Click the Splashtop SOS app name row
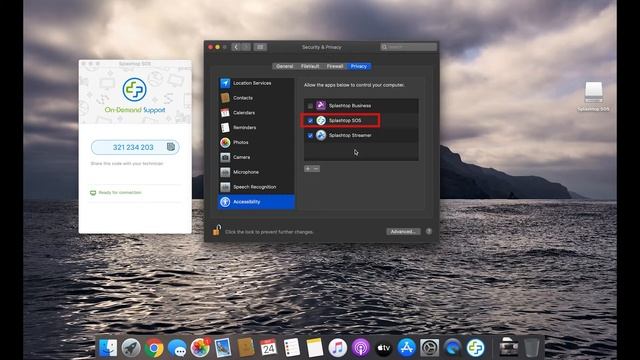This screenshot has height=360, width=640. point(361,121)
